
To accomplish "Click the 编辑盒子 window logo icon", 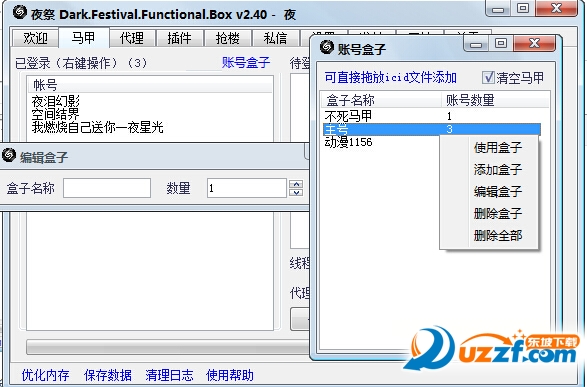I will (x=8, y=155).
